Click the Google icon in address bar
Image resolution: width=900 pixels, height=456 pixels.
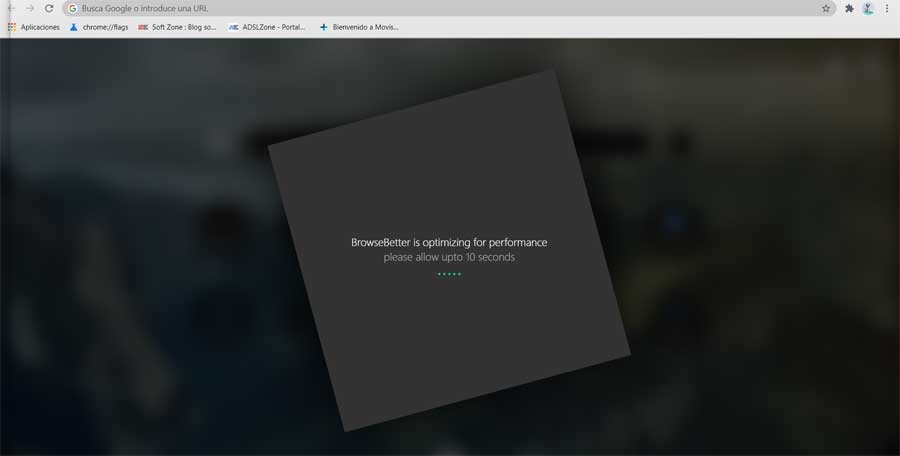click(x=72, y=9)
